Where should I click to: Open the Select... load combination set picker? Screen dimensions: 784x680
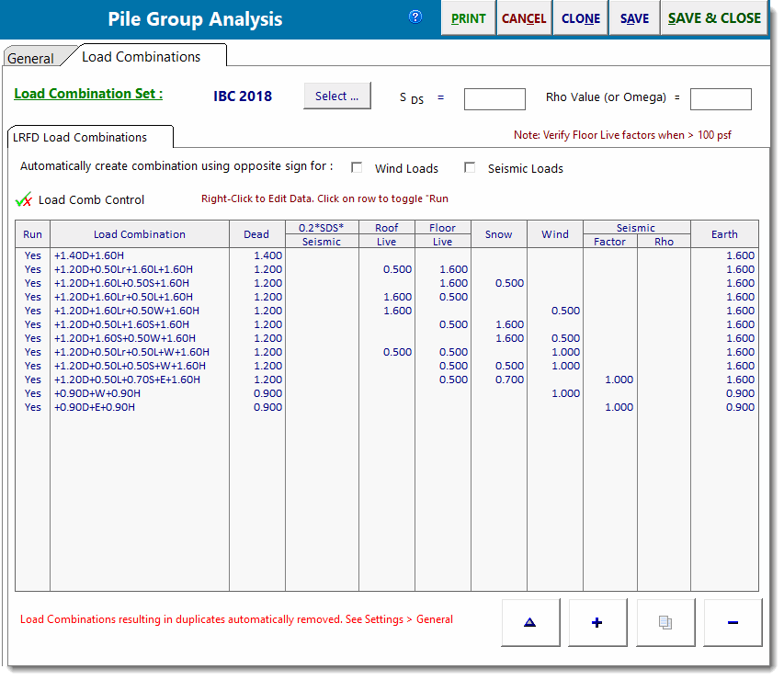(337, 96)
